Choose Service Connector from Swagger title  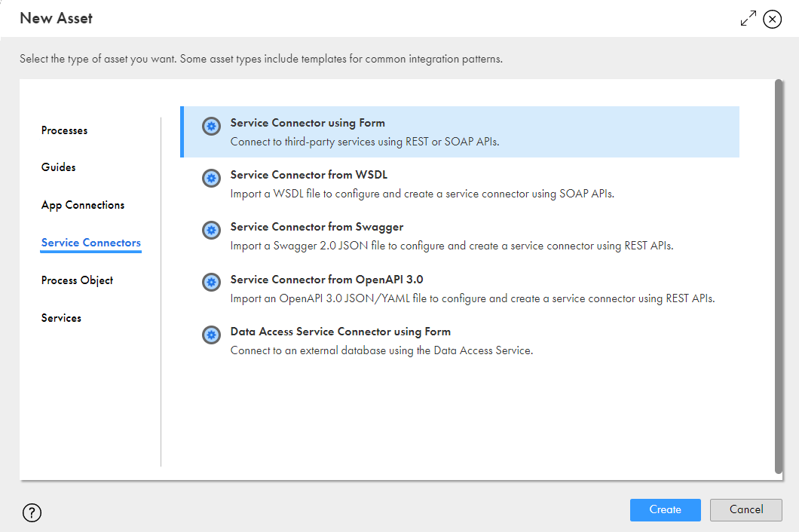[x=317, y=227]
